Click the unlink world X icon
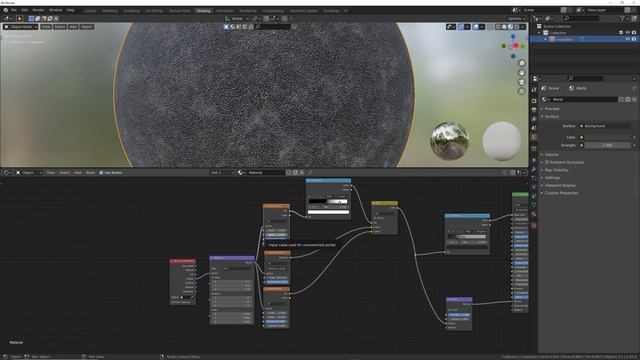This screenshot has height=360, width=640. 634,100
